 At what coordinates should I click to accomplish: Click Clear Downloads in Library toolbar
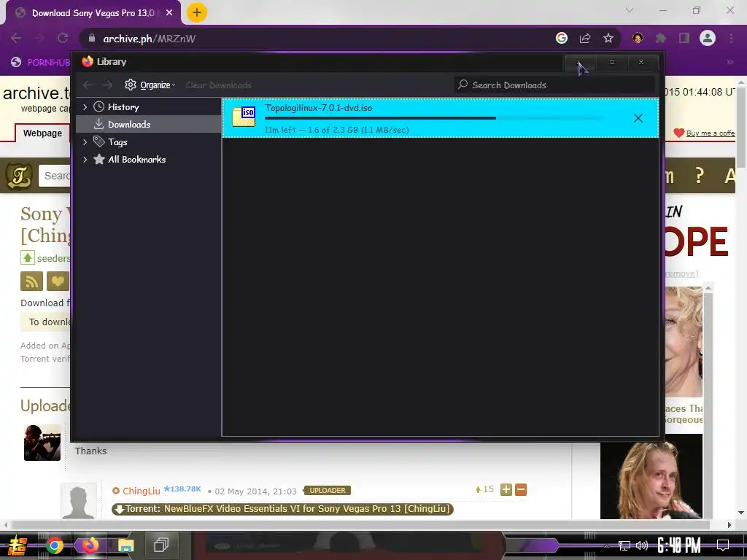click(218, 85)
